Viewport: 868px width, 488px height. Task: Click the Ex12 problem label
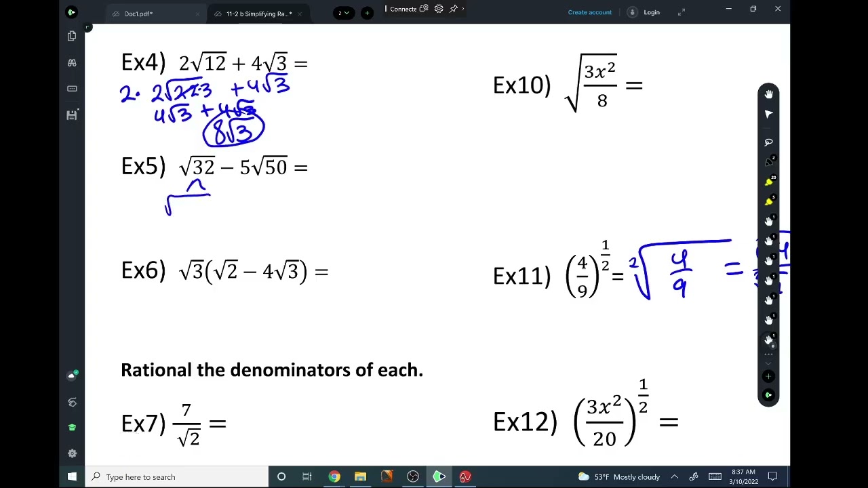[x=525, y=422]
